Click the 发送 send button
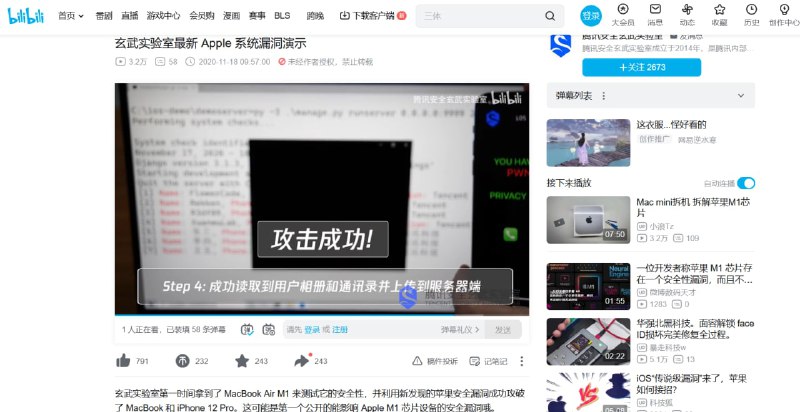This screenshot has height=412, width=800. tap(503, 330)
